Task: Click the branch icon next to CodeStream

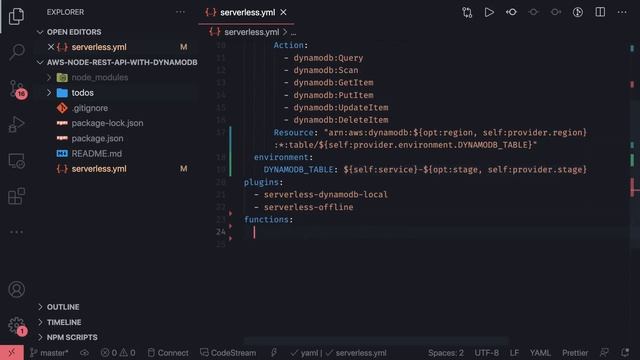Action: (x=274, y=353)
